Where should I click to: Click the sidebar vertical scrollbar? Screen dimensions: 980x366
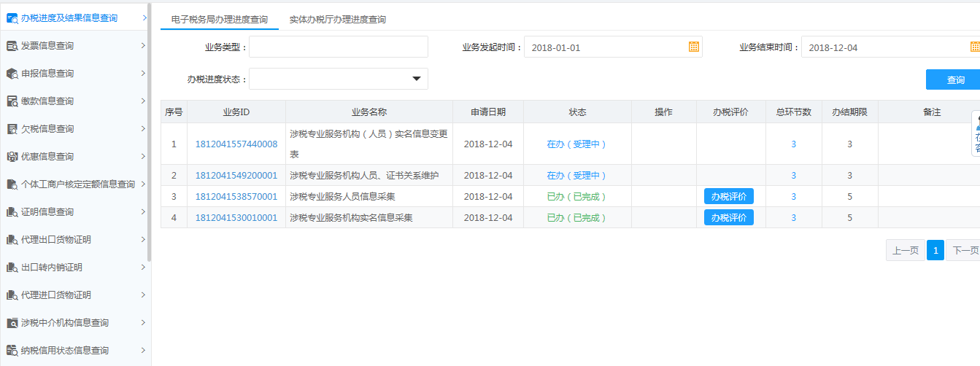pyautogui.click(x=149, y=131)
